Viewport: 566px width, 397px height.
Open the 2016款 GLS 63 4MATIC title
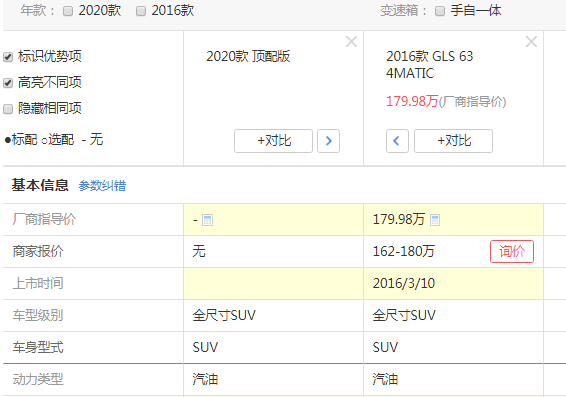click(x=430, y=65)
